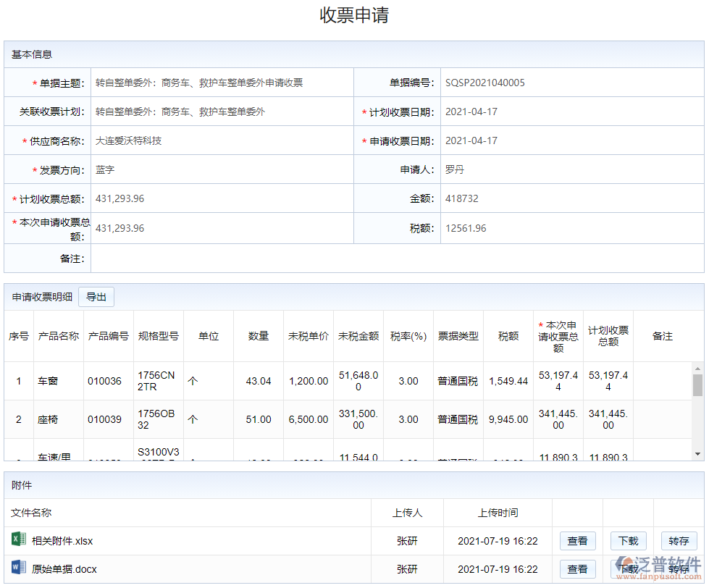Open the 计划收票日期 date field
The image size is (709, 588).
pyautogui.click(x=571, y=112)
